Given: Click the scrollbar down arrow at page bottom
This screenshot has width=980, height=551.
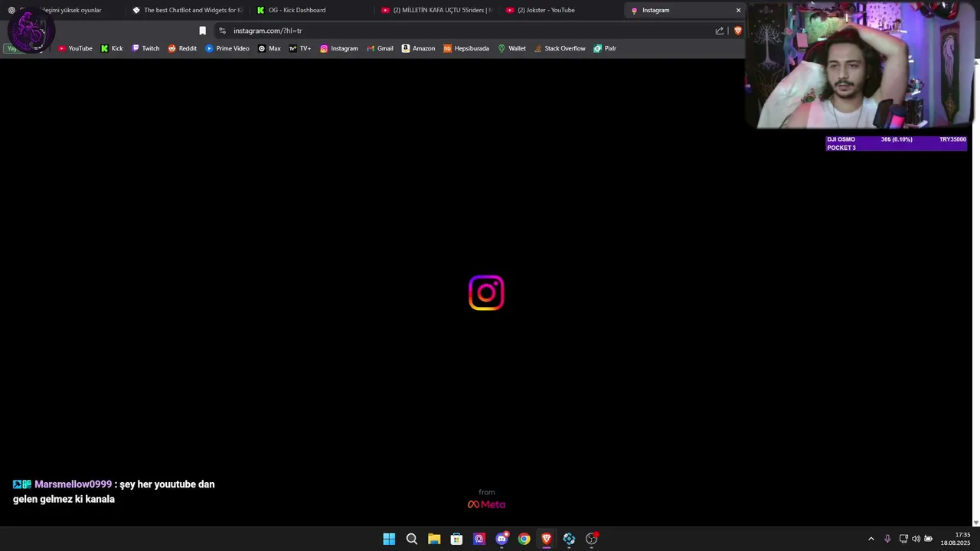Looking at the screenshot, I should (x=975, y=523).
